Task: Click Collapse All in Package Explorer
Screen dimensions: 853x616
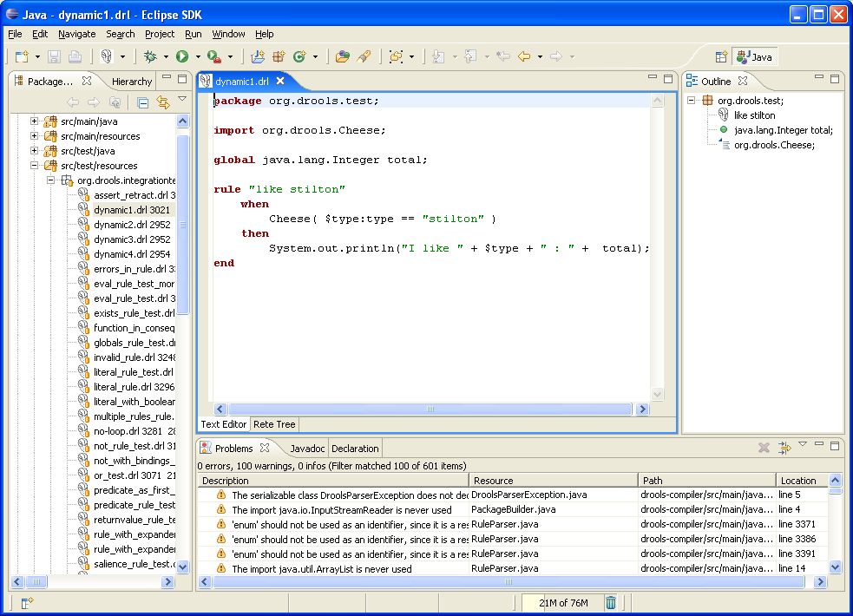Action: click(x=141, y=103)
